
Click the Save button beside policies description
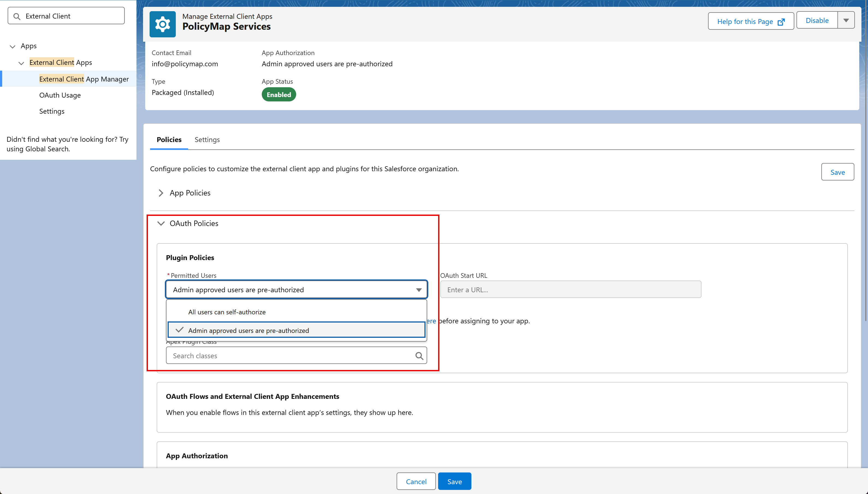837,172
